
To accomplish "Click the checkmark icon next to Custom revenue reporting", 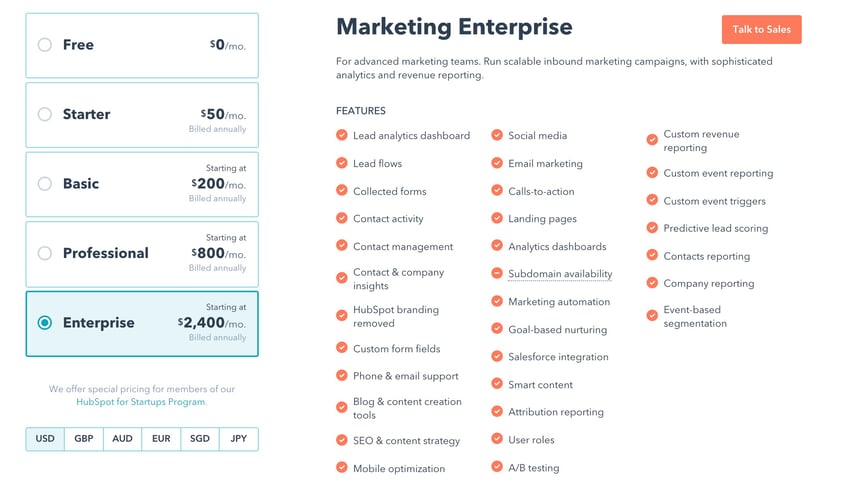I will click(x=652, y=140).
